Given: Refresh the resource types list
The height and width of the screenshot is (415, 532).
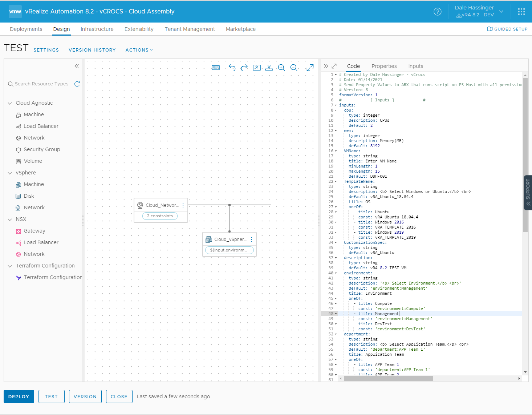Looking at the screenshot, I should click(77, 84).
